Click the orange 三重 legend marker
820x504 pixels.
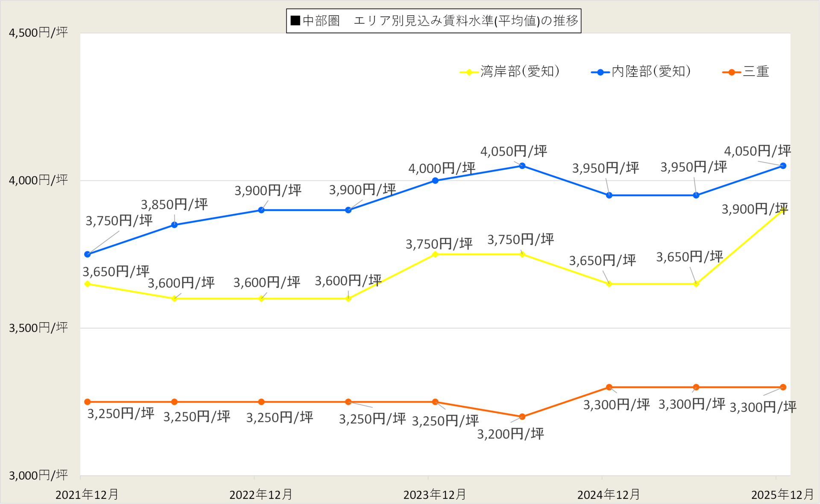click(x=732, y=72)
